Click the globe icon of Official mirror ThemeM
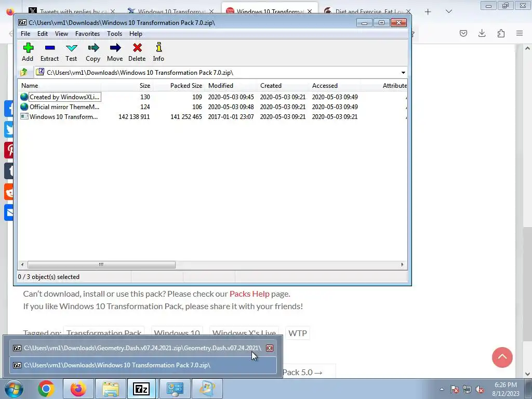Viewport: 532px width, 399px height. (x=24, y=107)
